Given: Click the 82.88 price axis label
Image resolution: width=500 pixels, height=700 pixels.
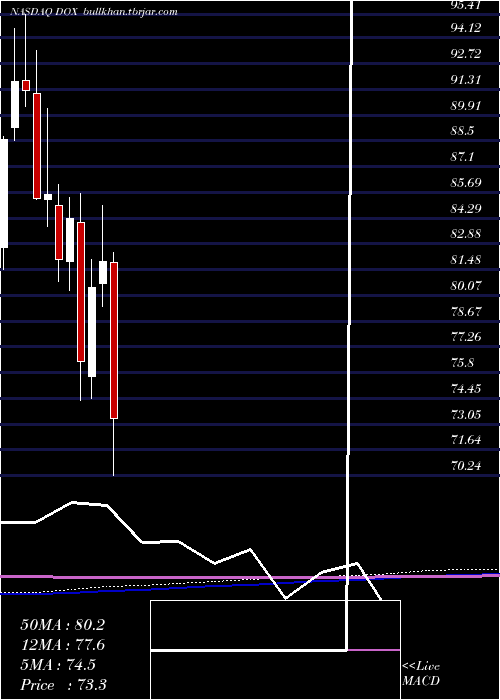Looking at the screenshot, I should 466,234.
